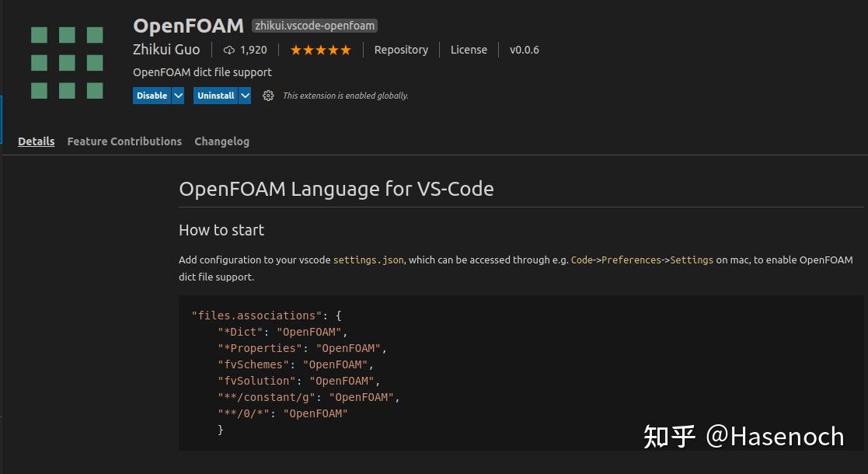This screenshot has width=868, height=474.
Task: Click the install count cloud-download icon
Action: tap(228, 50)
